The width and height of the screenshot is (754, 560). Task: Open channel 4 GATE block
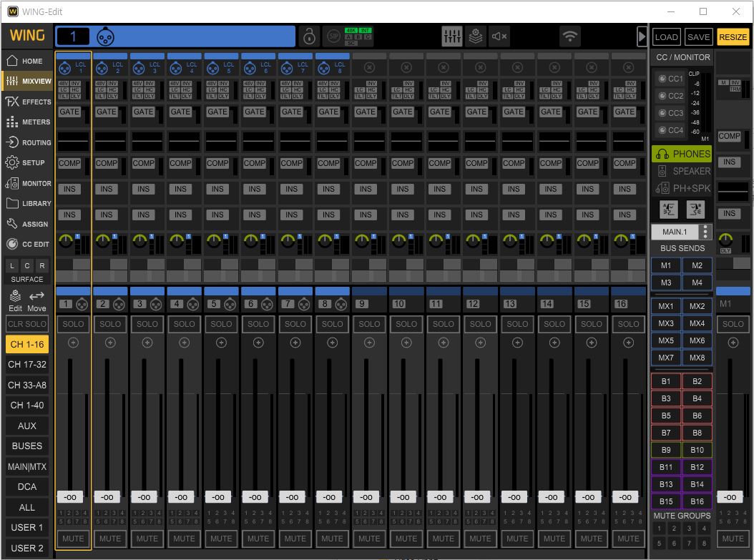[x=180, y=112]
